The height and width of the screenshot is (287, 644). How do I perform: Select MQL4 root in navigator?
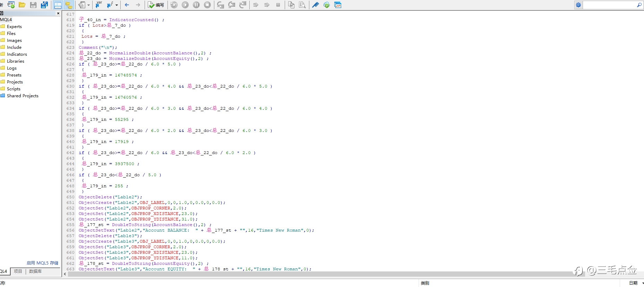[6, 20]
